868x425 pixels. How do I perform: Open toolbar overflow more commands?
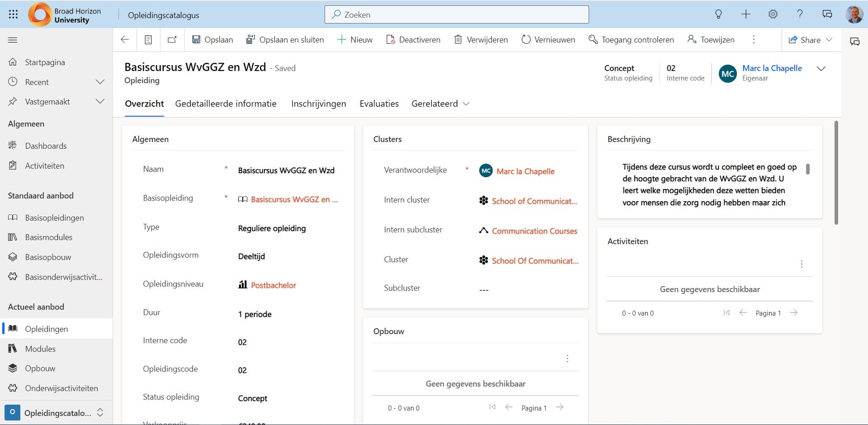click(754, 40)
